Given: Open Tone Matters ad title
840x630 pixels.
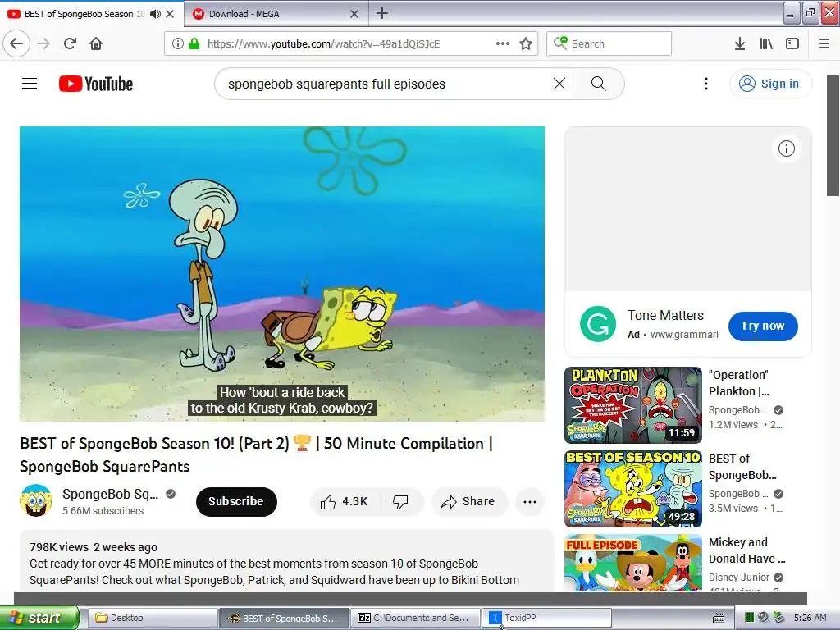Looking at the screenshot, I should pos(665,316).
